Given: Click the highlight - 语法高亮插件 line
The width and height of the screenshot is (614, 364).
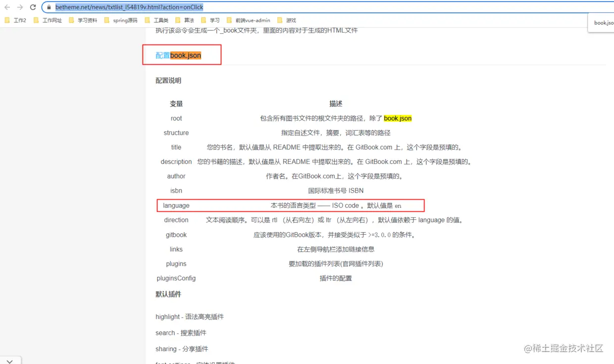Looking at the screenshot, I should pos(190,317).
